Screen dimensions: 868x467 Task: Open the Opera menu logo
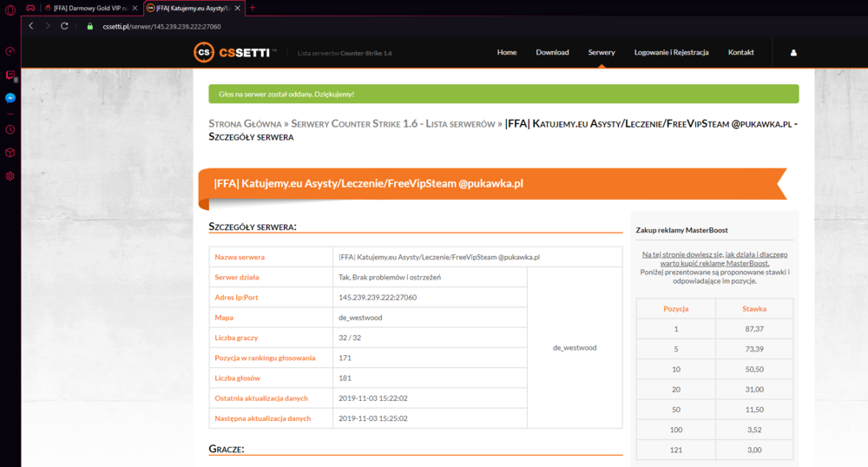pyautogui.click(x=10, y=10)
